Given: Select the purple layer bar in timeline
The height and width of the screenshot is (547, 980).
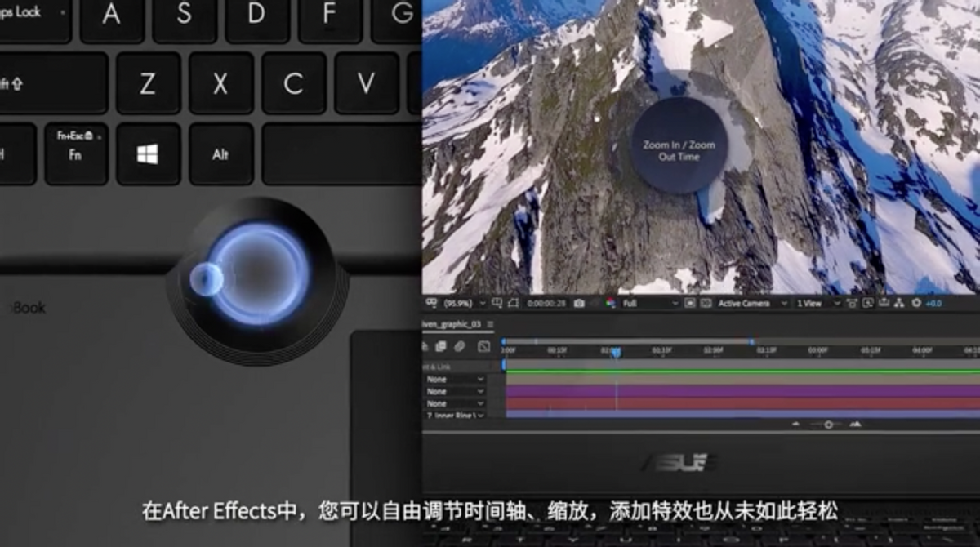Looking at the screenshot, I should [x=742, y=392].
